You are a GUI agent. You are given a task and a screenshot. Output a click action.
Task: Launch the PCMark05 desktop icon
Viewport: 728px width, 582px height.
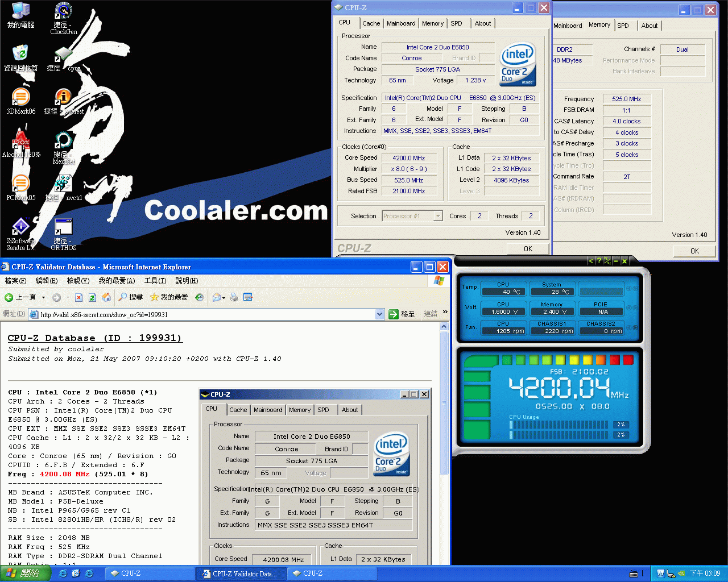(x=21, y=188)
